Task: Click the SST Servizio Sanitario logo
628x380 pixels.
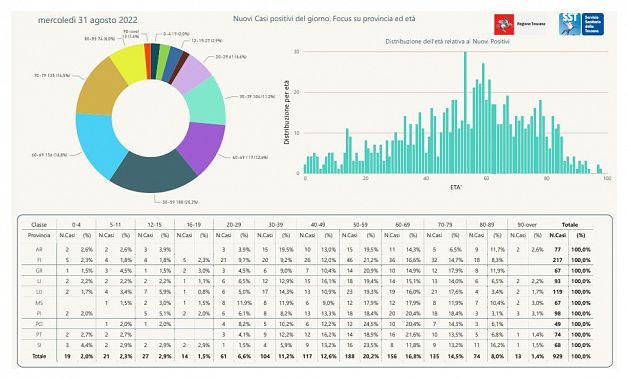Action: (581, 24)
